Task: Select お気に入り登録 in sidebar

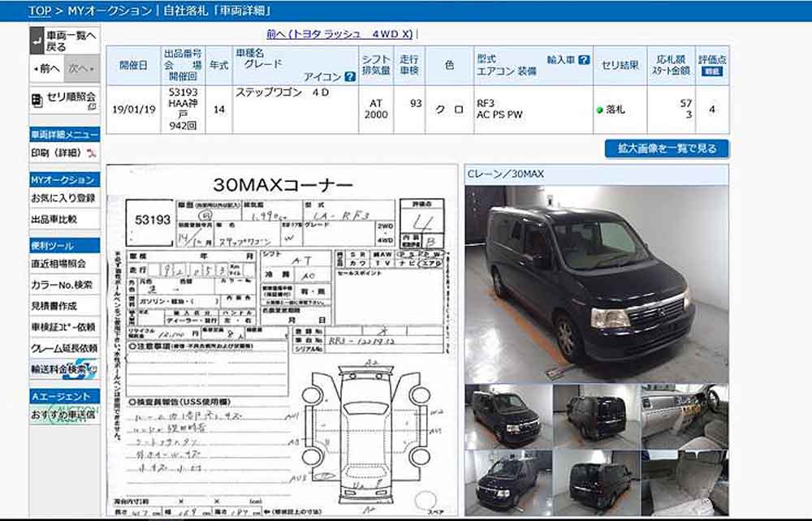Action: (65, 198)
